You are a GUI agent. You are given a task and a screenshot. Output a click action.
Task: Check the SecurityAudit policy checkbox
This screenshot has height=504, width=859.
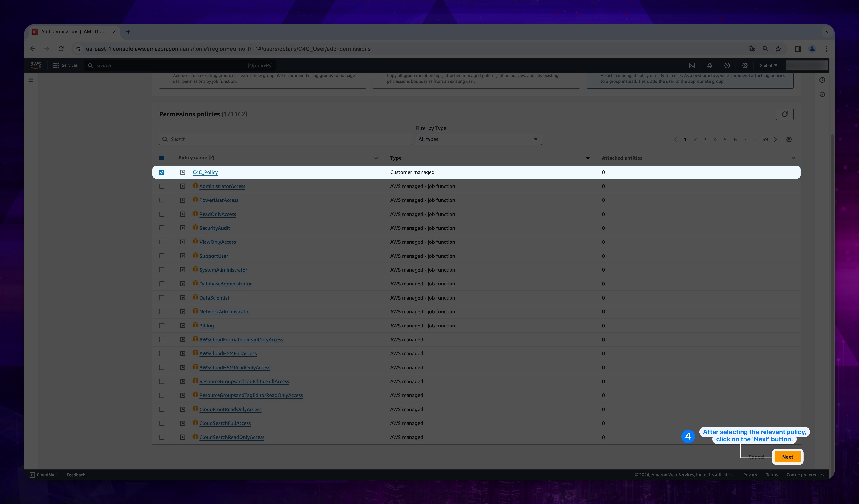[162, 228]
